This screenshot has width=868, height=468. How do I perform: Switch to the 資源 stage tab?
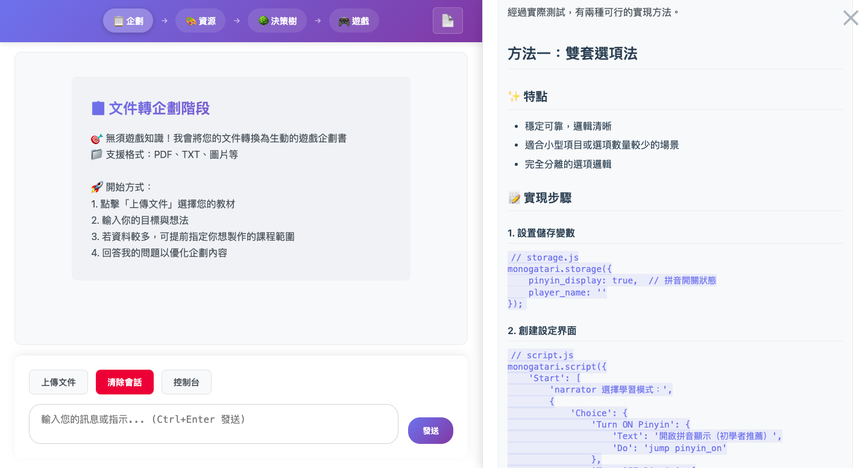pos(200,20)
